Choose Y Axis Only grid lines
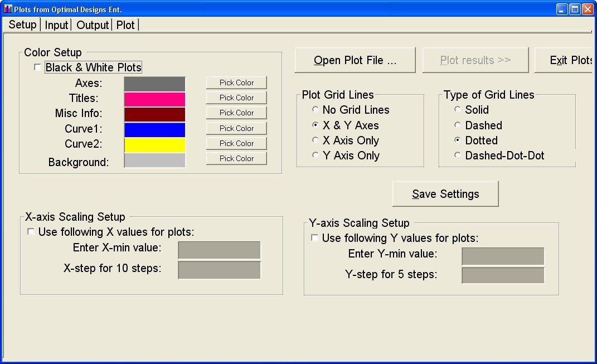597x364 pixels. pyautogui.click(x=315, y=155)
